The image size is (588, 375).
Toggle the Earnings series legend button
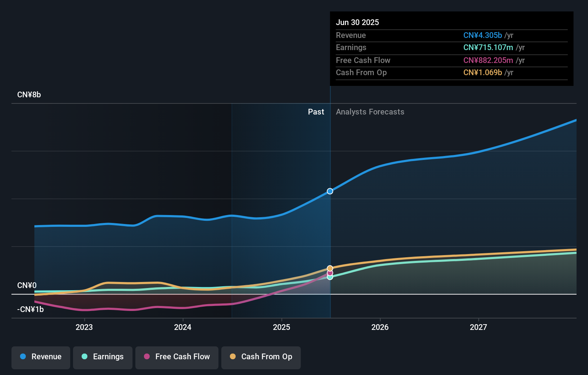click(x=103, y=357)
